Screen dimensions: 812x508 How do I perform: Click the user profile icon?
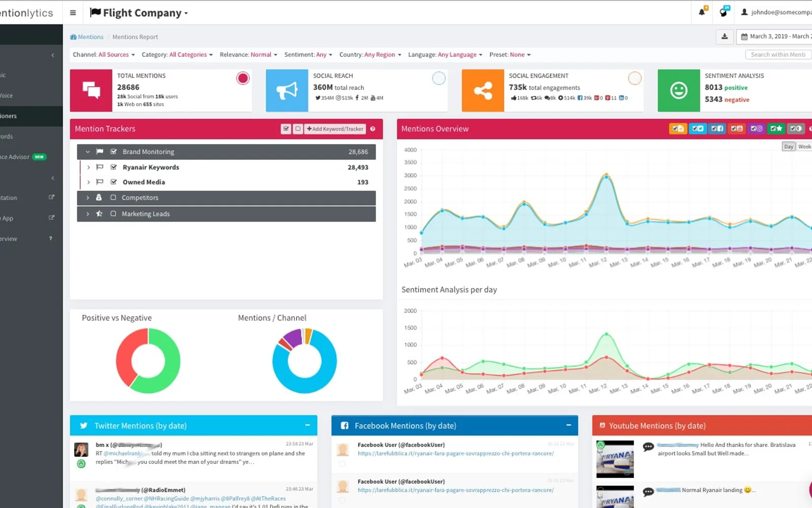pyautogui.click(x=745, y=12)
